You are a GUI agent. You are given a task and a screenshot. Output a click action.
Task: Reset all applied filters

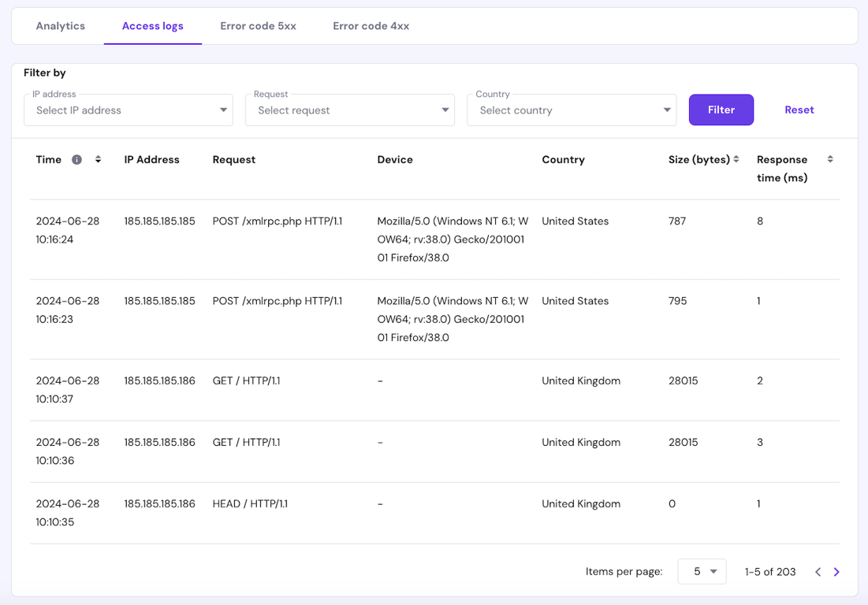tap(799, 109)
